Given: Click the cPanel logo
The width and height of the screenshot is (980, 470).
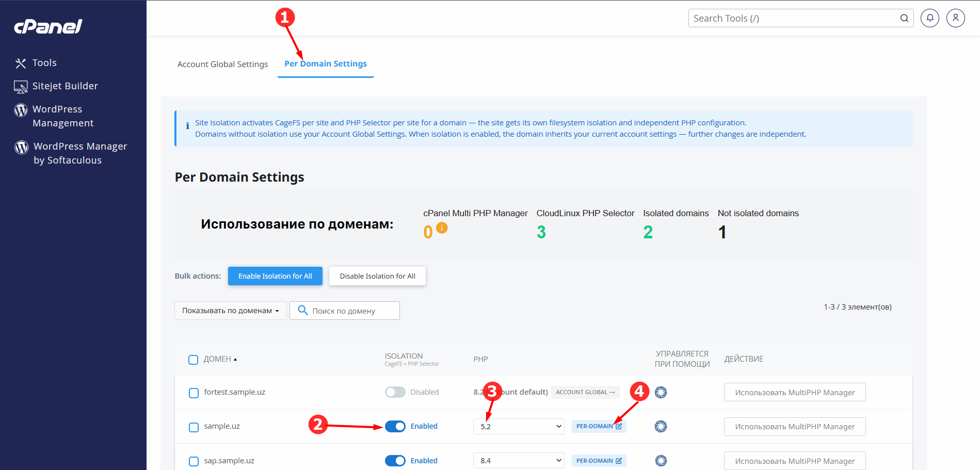Looking at the screenshot, I should (x=48, y=26).
